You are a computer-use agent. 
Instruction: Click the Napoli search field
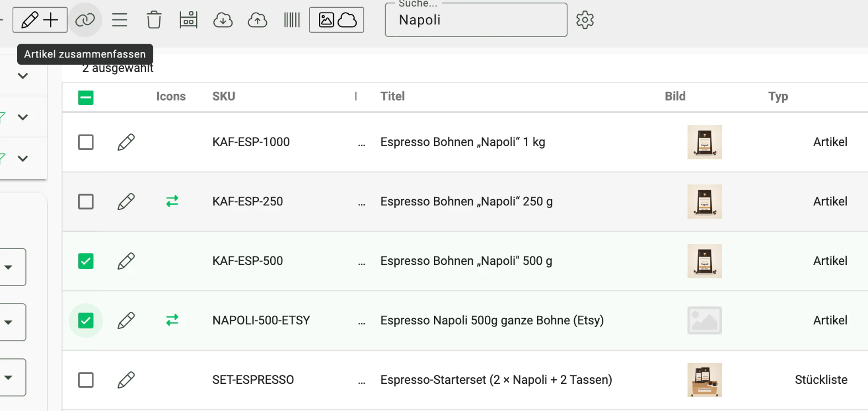(476, 20)
